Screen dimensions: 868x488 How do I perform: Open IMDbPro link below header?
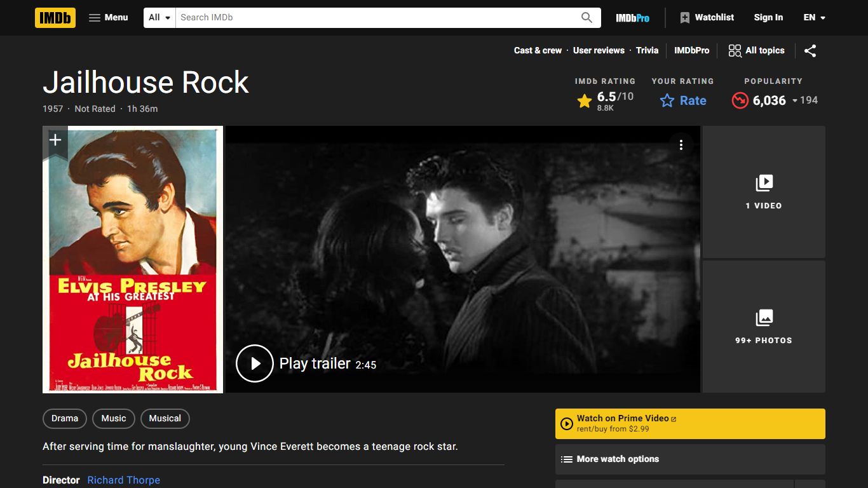(x=691, y=51)
